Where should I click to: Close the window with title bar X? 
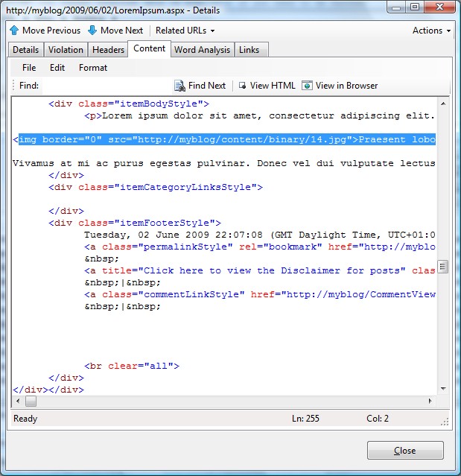(x=439, y=7)
